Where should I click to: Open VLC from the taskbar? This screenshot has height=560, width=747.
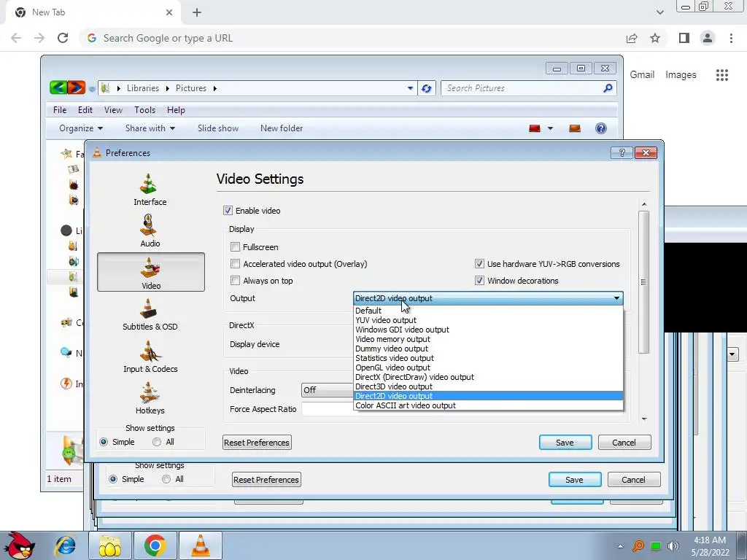pyautogui.click(x=200, y=545)
